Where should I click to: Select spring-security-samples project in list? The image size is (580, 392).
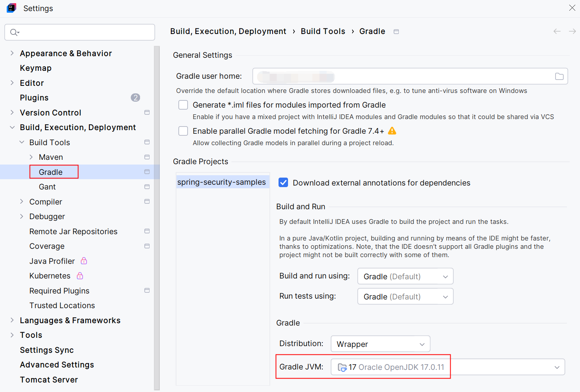[223, 182]
